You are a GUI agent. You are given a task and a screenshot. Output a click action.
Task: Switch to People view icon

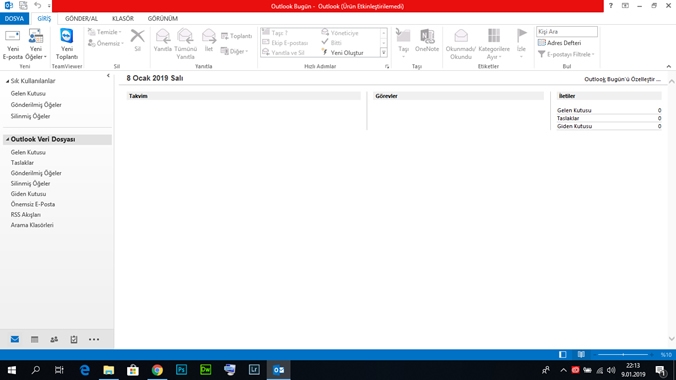[x=54, y=339]
